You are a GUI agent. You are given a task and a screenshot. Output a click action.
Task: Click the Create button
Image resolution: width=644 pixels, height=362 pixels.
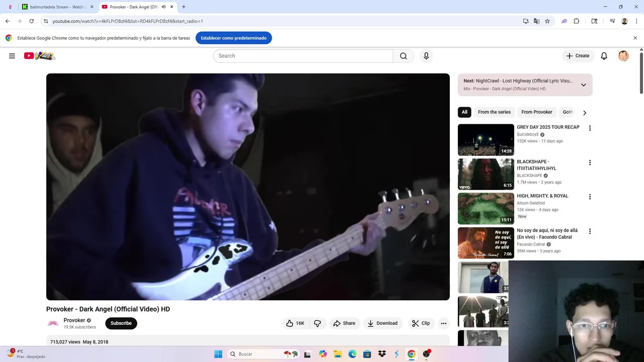pyautogui.click(x=578, y=56)
